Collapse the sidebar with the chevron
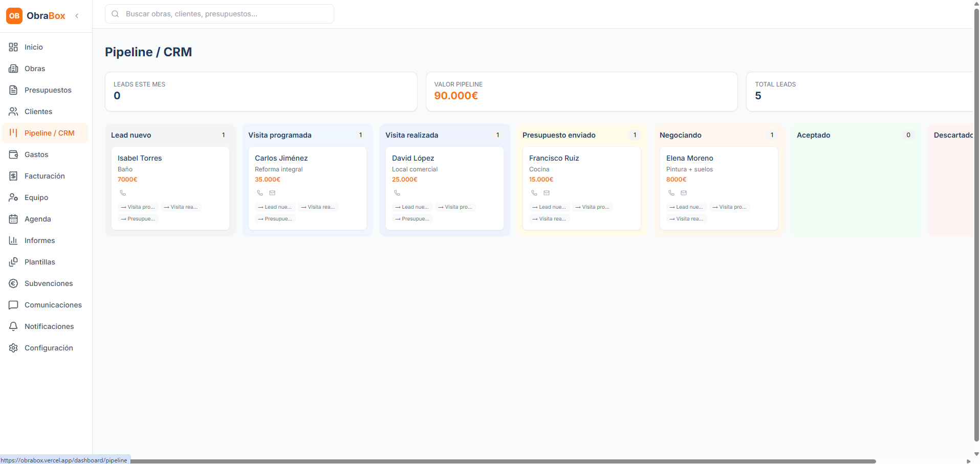This screenshot has width=980, height=464. point(77,16)
